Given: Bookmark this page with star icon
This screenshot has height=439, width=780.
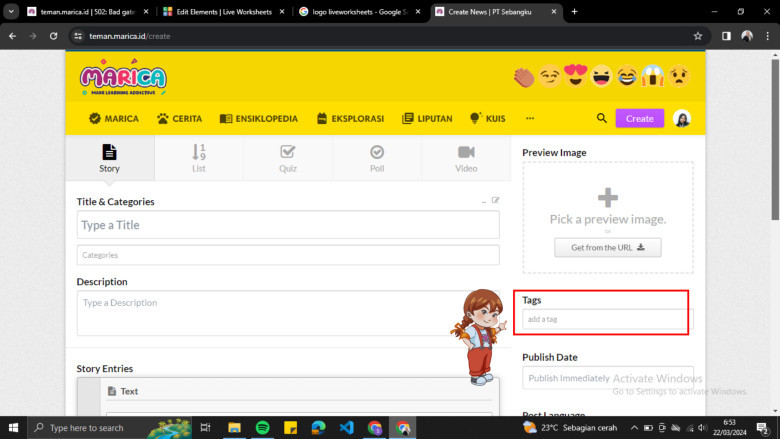Looking at the screenshot, I should point(698,36).
